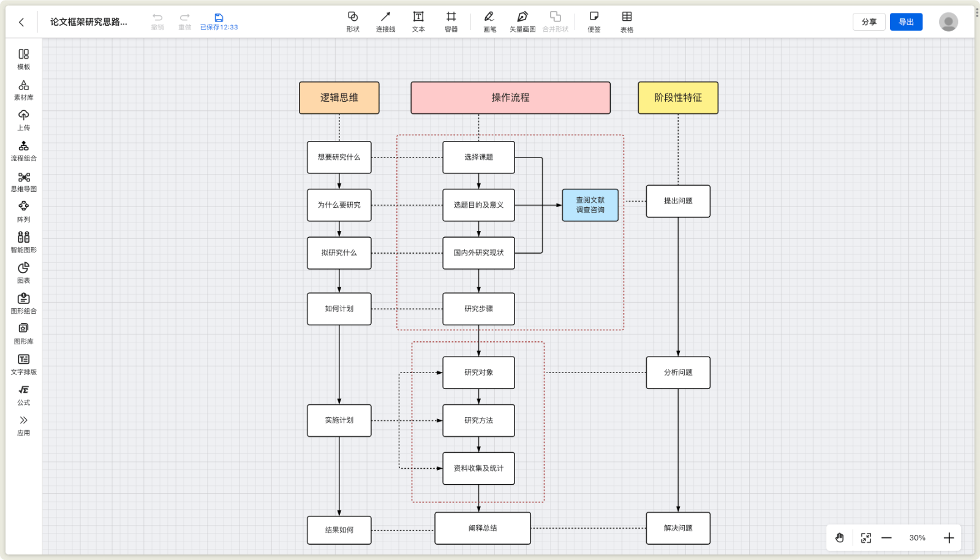Click the plus button to zoom in
Screen dimensions: 980x560
click(949, 538)
